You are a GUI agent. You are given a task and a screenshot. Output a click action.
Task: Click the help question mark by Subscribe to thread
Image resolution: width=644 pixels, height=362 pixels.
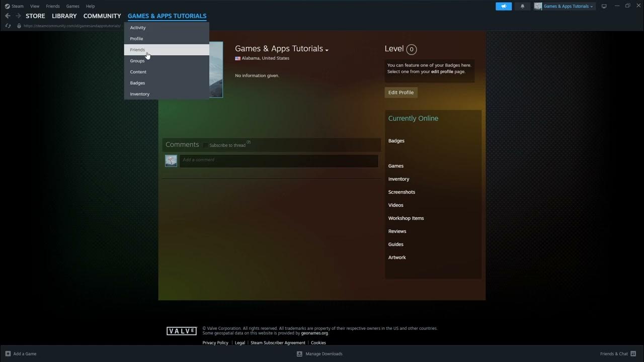249,142
